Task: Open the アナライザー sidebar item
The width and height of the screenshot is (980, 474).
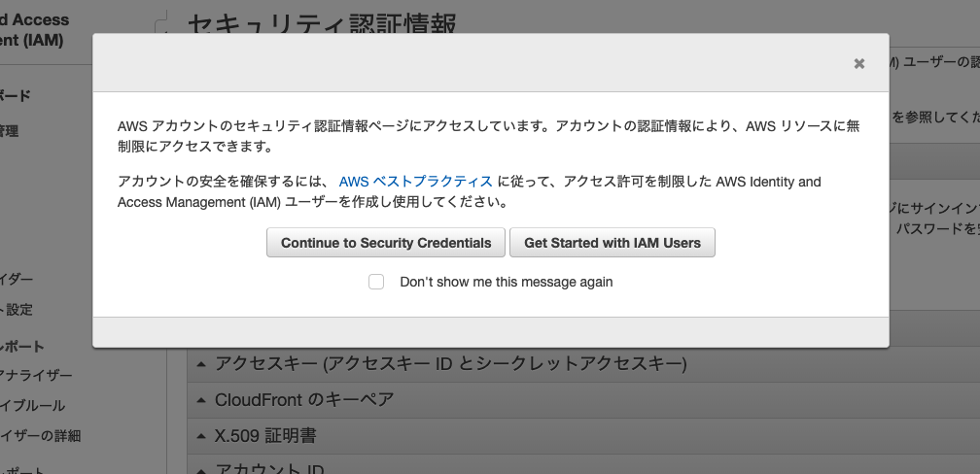Action: [x=36, y=375]
